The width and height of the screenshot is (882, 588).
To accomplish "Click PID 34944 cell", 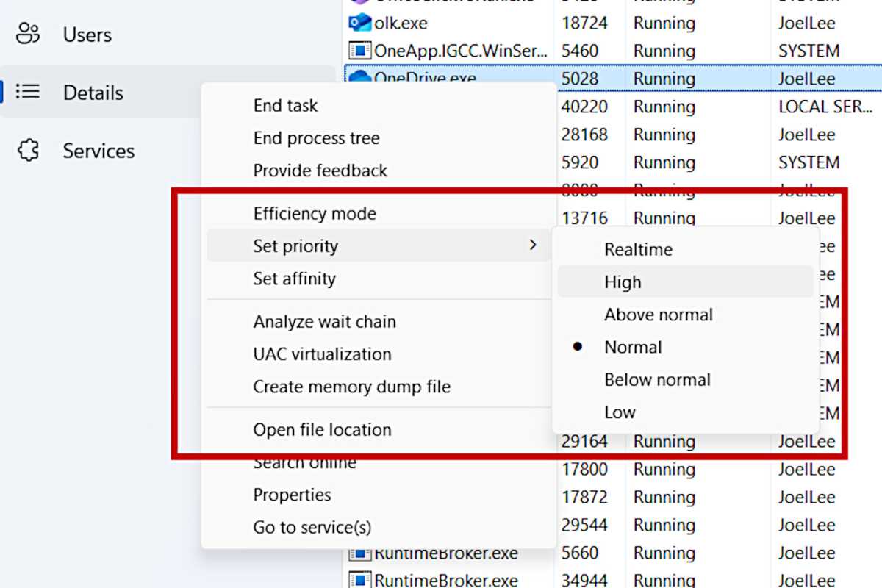I will (584, 580).
